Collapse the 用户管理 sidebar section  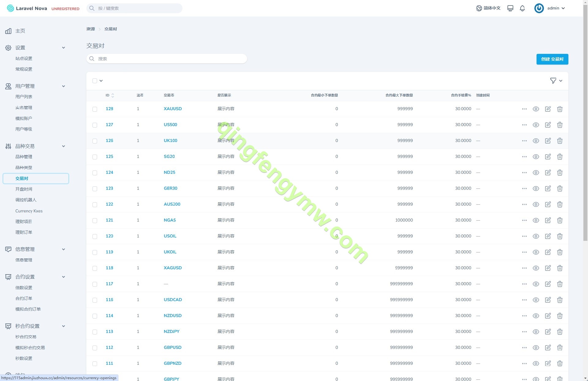[x=63, y=86]
